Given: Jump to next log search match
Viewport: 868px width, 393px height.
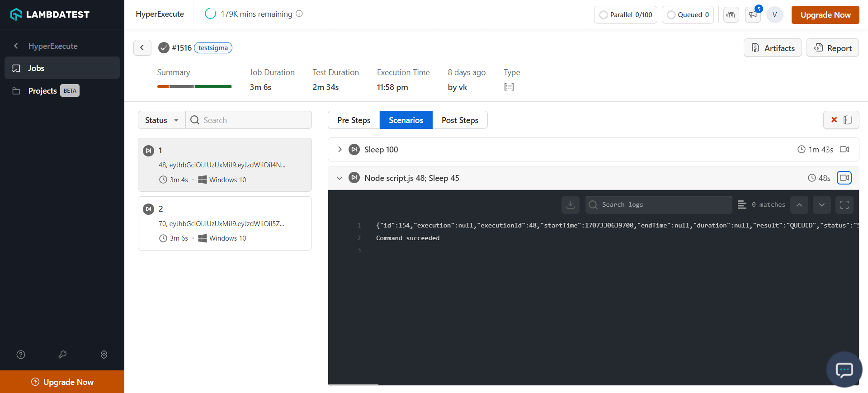Looking at the screenshot, I should [821, 205].
